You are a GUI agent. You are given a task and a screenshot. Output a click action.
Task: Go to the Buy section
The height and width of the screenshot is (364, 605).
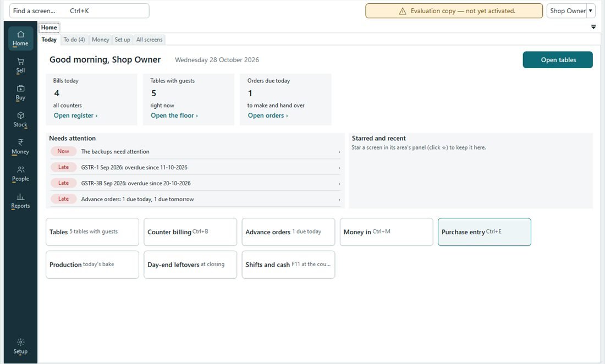pos(20,92)
